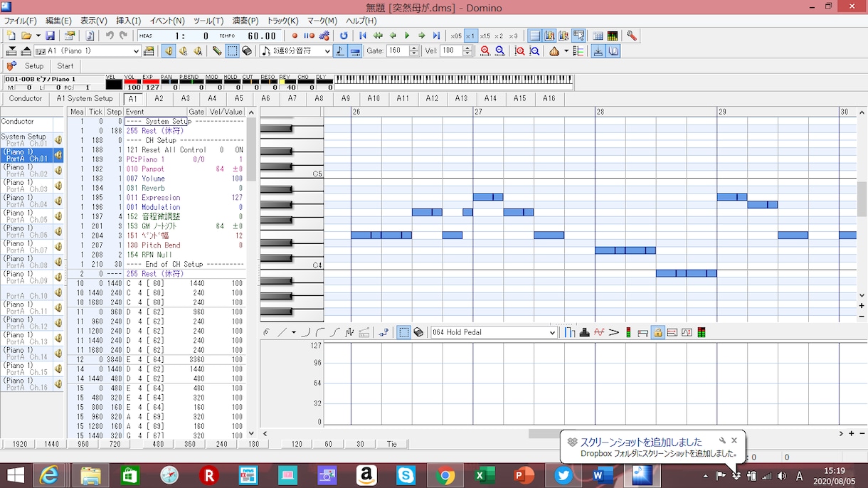Start recording with the red record button
Screen dimensions: 868x488
(295, 36)
